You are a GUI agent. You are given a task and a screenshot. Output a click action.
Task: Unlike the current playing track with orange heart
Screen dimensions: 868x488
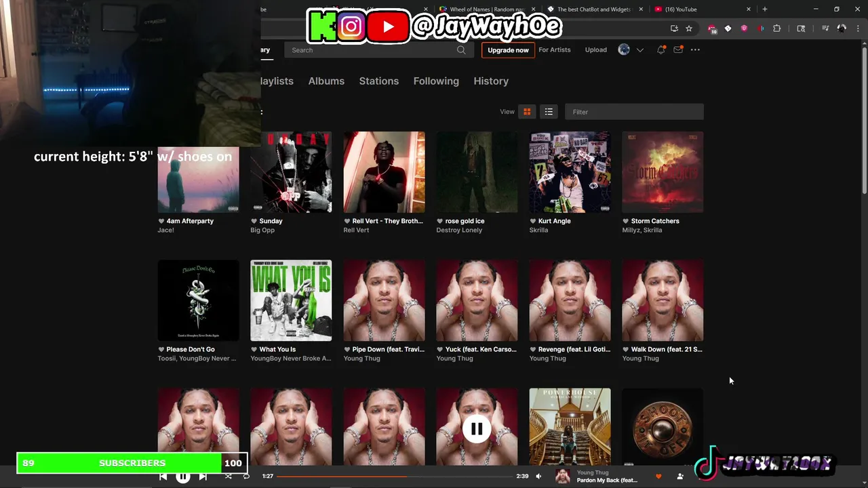pyautogui.click(x=658, y=476)
